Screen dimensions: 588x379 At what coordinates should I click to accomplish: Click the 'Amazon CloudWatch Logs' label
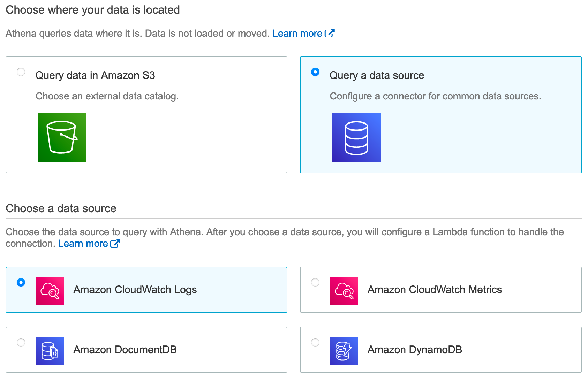[x=135, y=290]
